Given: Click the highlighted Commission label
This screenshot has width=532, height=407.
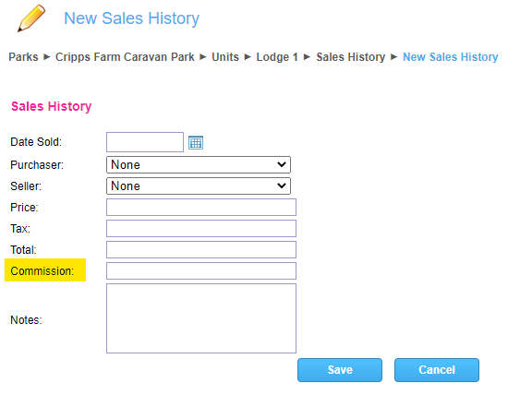Looking at the screenshot, I should tap(42, 271).
